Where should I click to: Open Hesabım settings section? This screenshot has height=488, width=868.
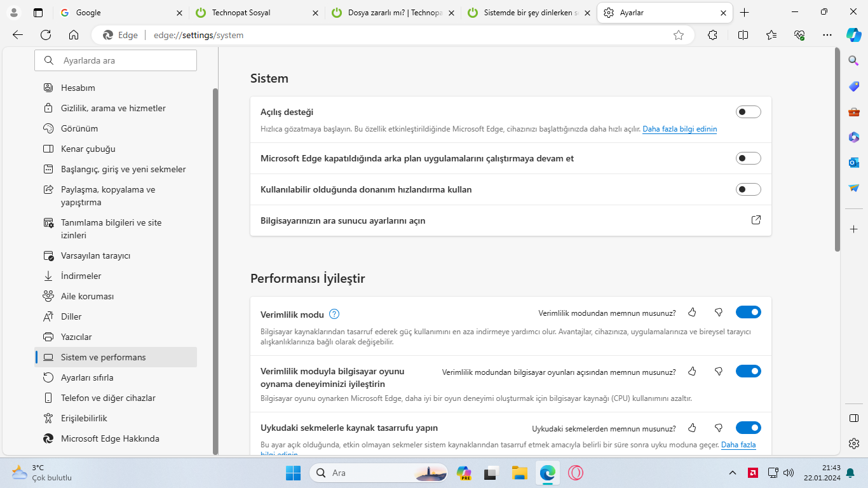(x=116, y=88)
